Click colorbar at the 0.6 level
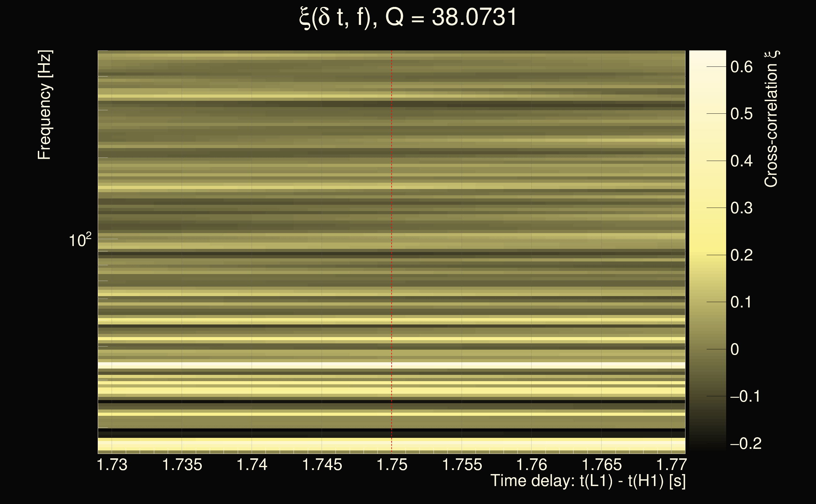This screenshot has height=504, width=816. point(707,67)
